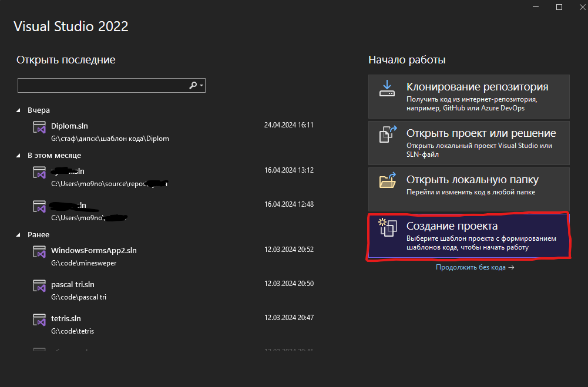Click solution icon dated 16.04.2024 12:48
This screenshot has width=588, height=387.
point(39,207)
